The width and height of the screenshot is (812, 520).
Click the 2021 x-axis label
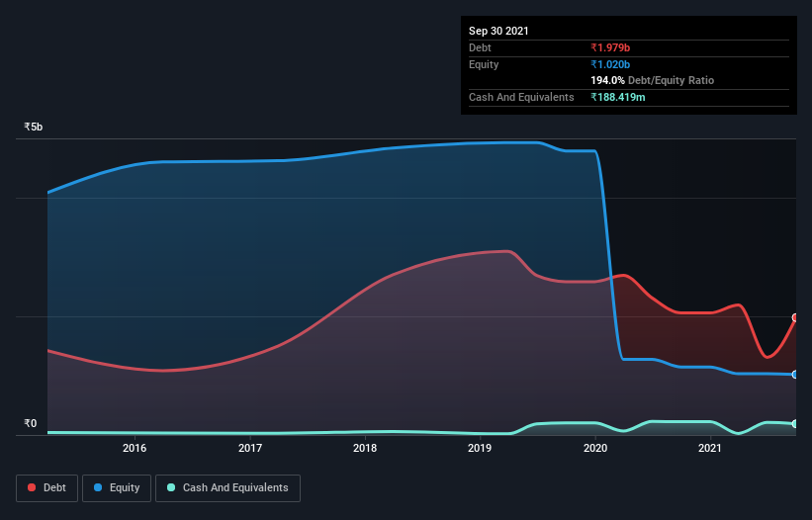[709, 448]
